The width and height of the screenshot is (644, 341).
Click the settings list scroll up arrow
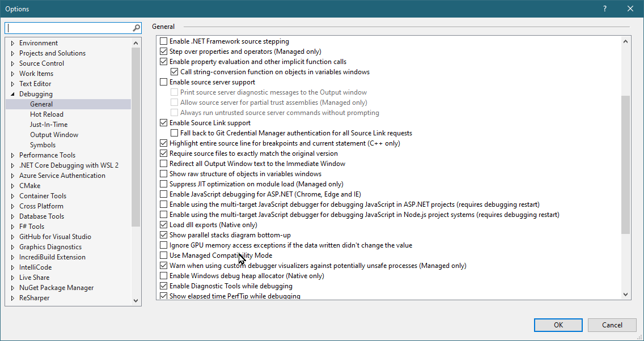pyautogui.click(x=625, y=41)
